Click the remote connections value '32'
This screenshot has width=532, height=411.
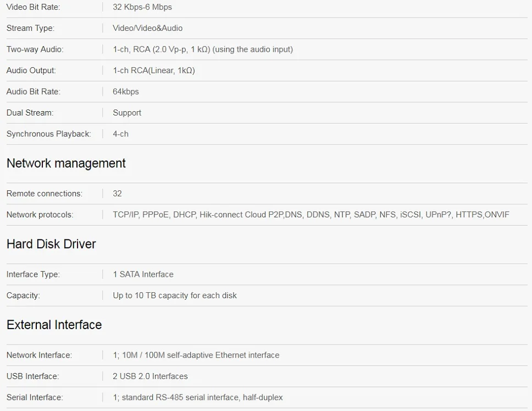pos(117,194)
